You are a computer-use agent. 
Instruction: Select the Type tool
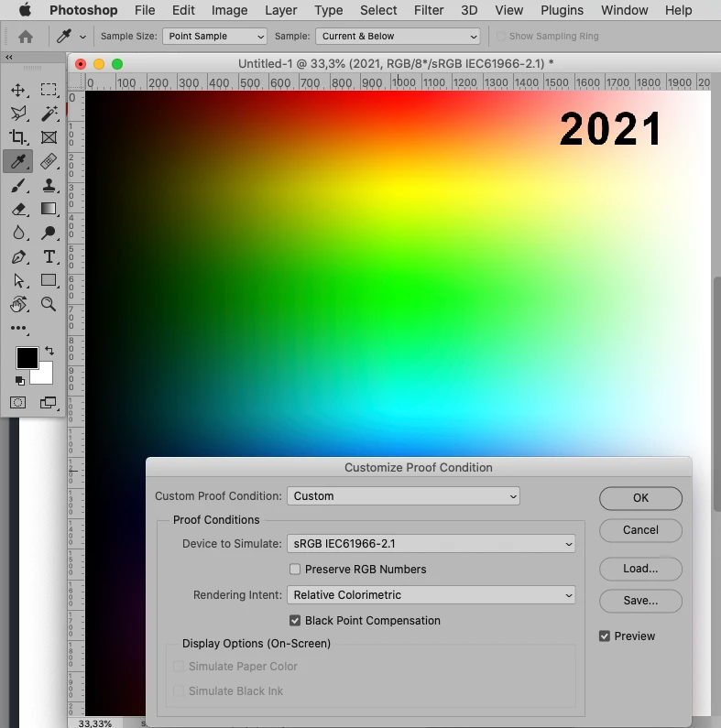tap(49, 256)
